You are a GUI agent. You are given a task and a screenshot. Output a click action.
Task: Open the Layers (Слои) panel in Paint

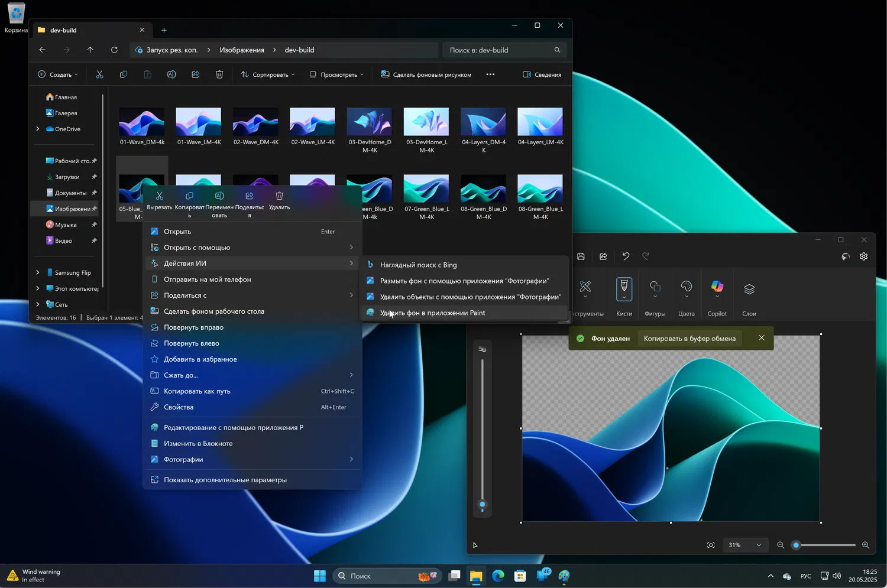point(749,289)
